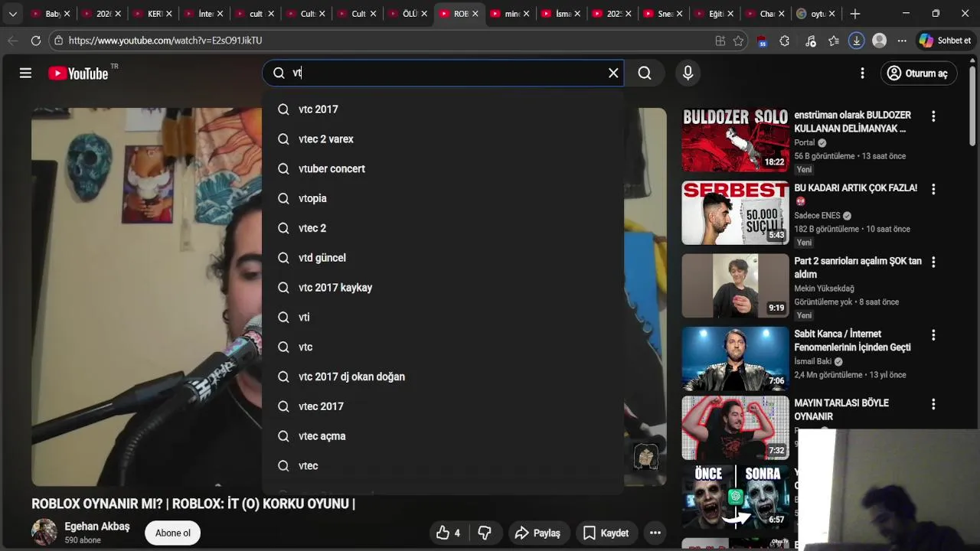Click the page vertical scrollbar
Image resolution: width=980 pixels, height=551 pixels.
[x=973, y=107]
